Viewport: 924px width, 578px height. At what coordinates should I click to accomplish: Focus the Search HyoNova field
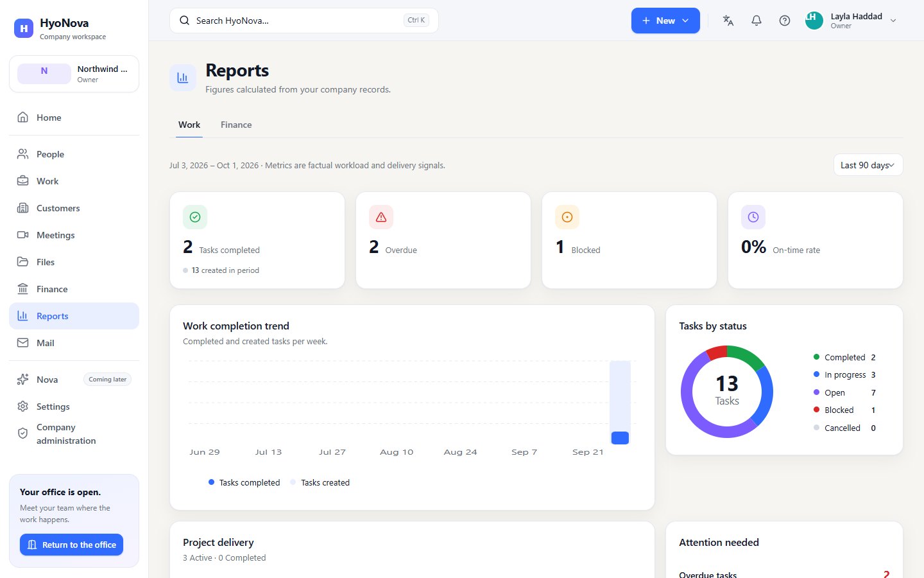(304, 21)
